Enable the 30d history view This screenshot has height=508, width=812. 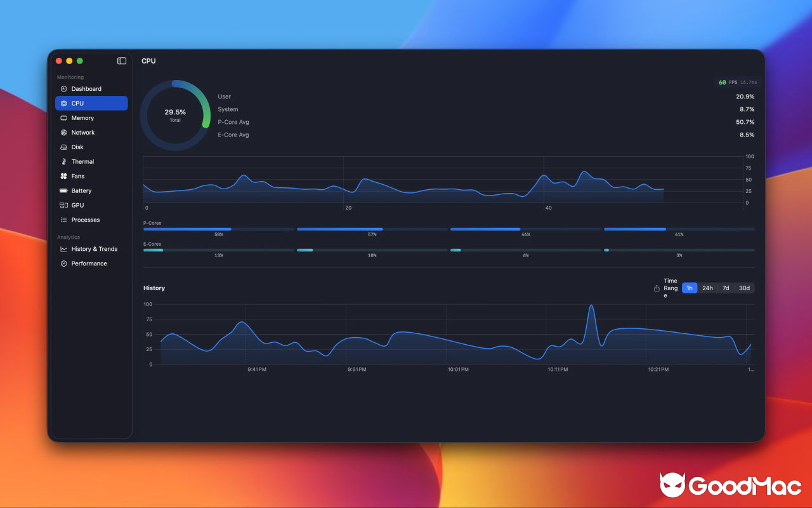coord(743,288)
